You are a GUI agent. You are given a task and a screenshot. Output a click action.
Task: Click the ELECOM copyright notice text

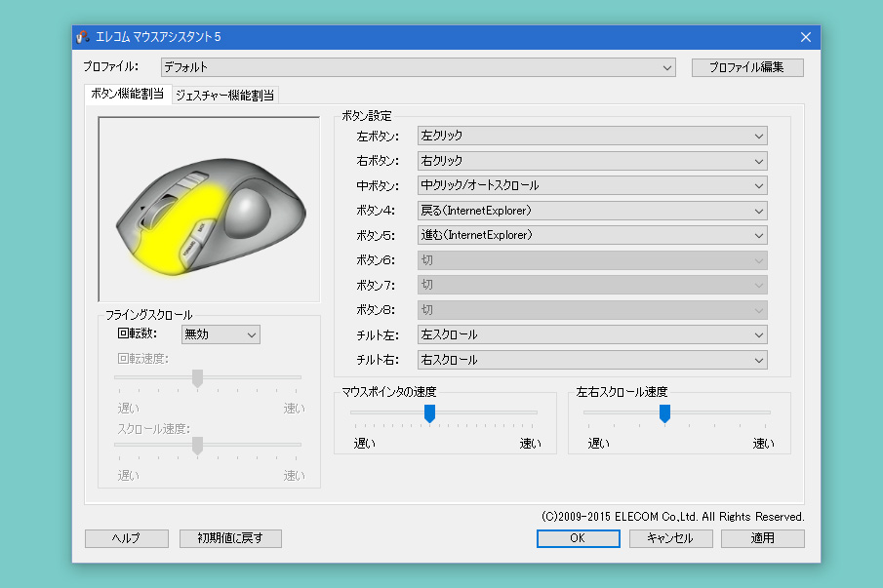click(x=673, y=517)
